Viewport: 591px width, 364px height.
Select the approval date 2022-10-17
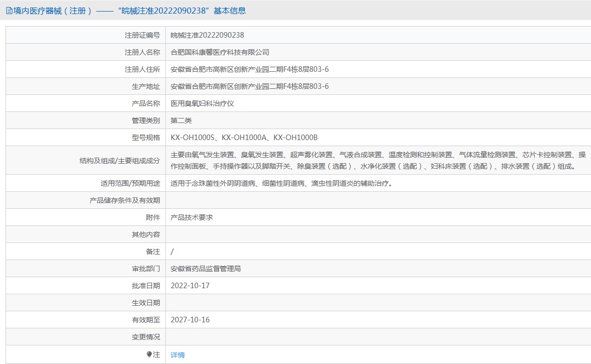190,286
